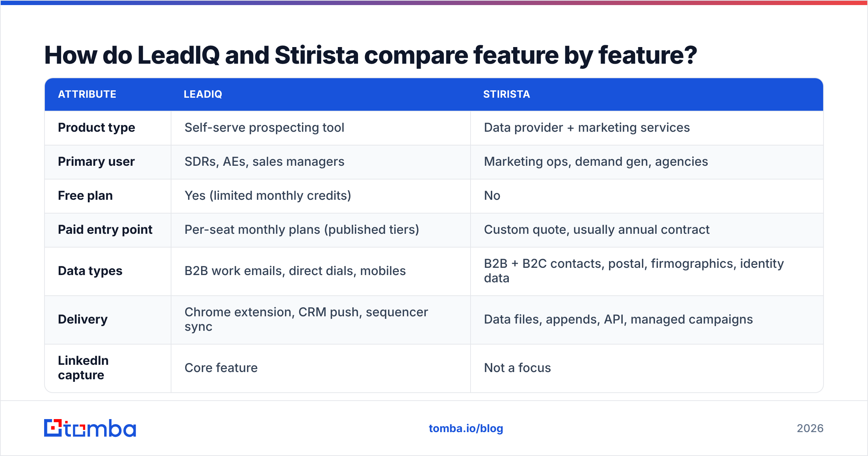This screenshot has height=456, width=868.
Task: Select the "Free plan" row label
Action: tap(85, 196)
